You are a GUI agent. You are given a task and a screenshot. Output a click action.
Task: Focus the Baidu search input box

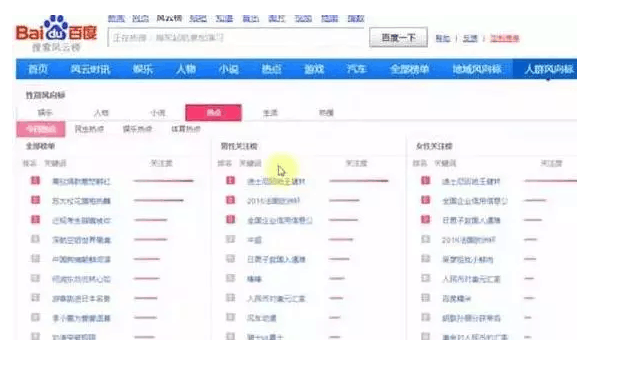(x=237, y=38)
